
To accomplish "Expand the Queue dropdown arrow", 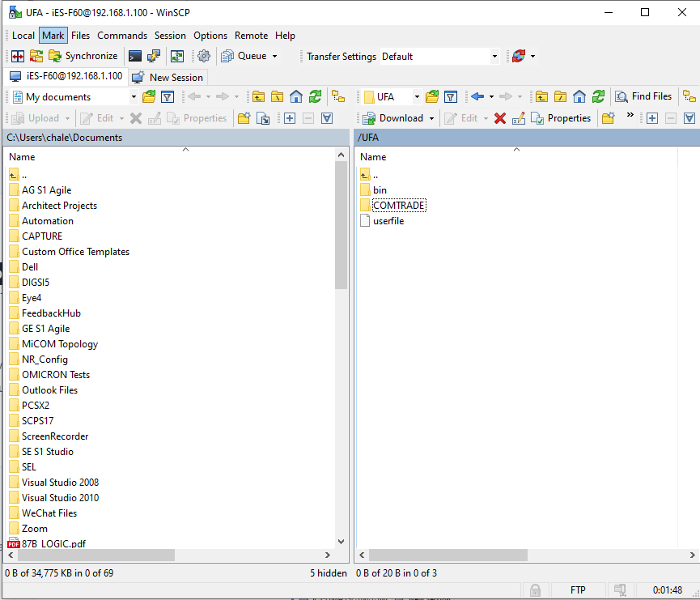I will 274,56.
